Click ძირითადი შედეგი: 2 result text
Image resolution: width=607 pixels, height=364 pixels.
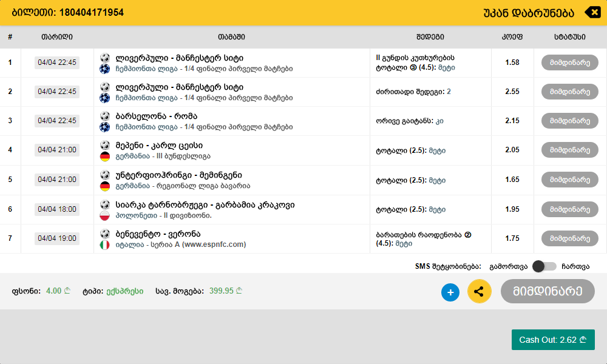click(x=413, y=92)
